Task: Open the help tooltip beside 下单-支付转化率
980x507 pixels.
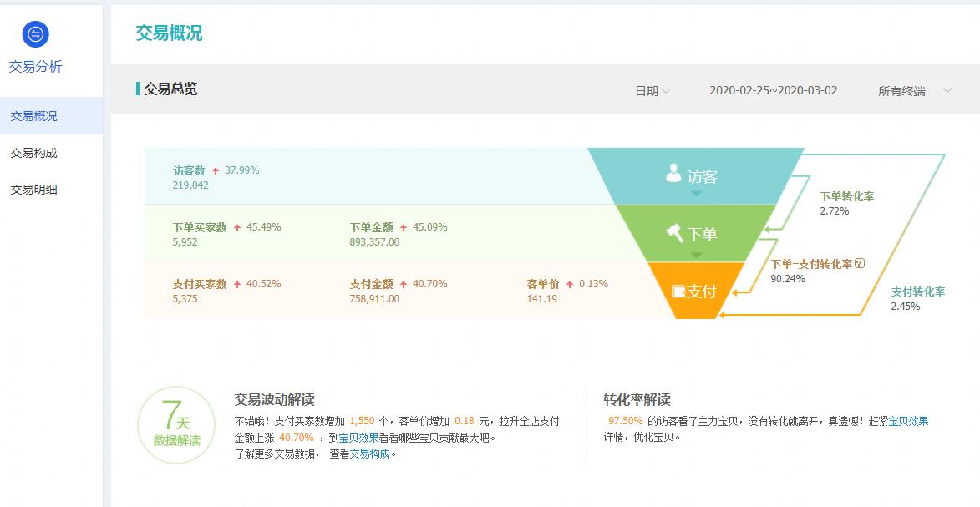Action: coord(861,265)
